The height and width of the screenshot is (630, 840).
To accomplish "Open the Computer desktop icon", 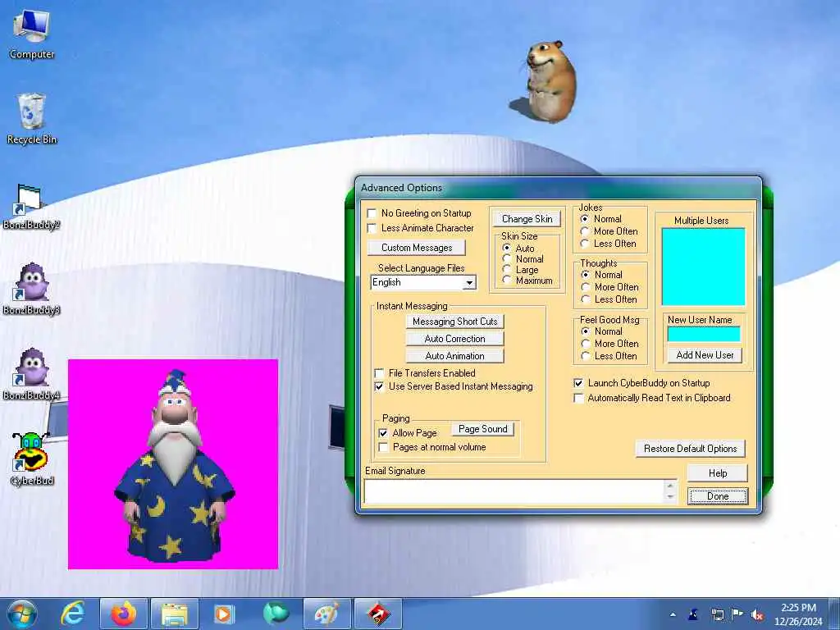I will tap(32, 34).
